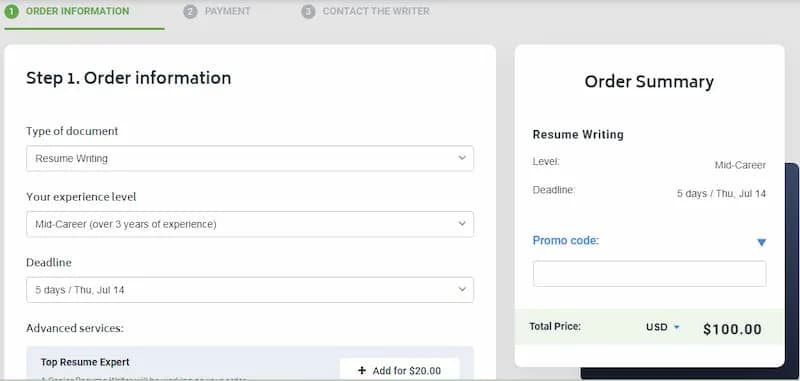This screenshot has height=381, width=800.
Task: Click the step 3 circle icon
Action: [308, 11]
